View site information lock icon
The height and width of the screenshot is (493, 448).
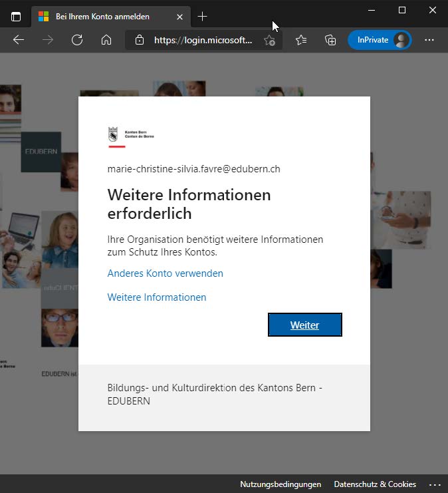[140, 40]
